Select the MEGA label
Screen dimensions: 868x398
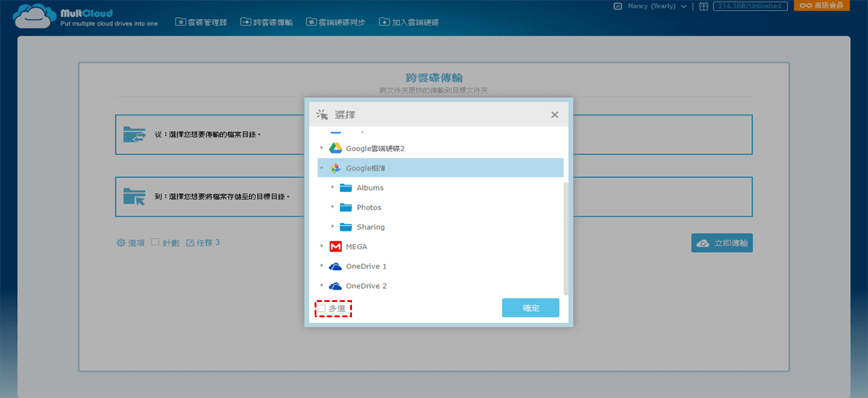[x=356, y=247]
